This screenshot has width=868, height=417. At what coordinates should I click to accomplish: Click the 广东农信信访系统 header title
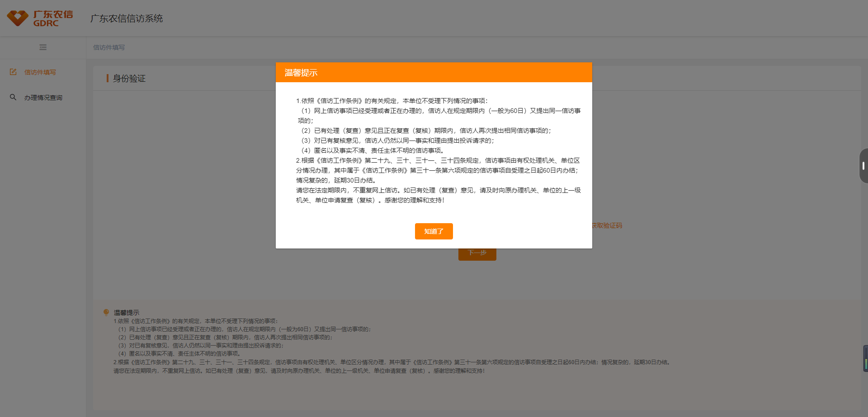coord(127,19)
